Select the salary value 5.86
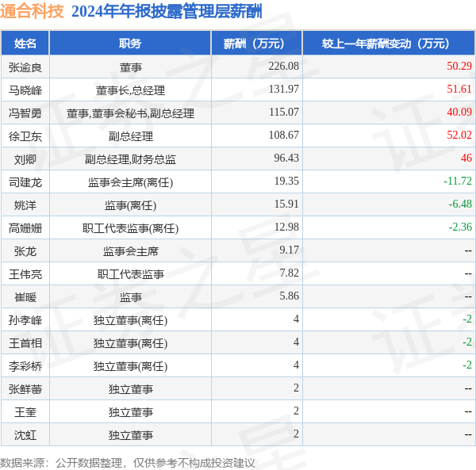Image resolution: width=476 pixels, height=470 pixels. [289, 296]
